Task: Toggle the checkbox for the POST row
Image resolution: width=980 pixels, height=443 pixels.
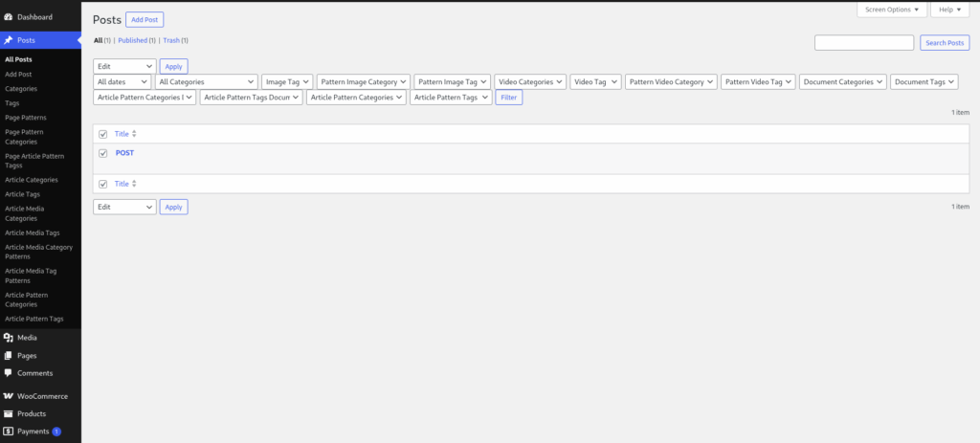Action: pos(103,153)
